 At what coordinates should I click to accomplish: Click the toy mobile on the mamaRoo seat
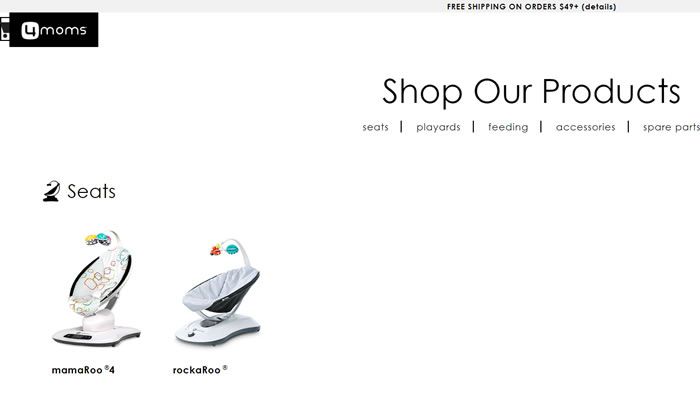click(98, 240)
